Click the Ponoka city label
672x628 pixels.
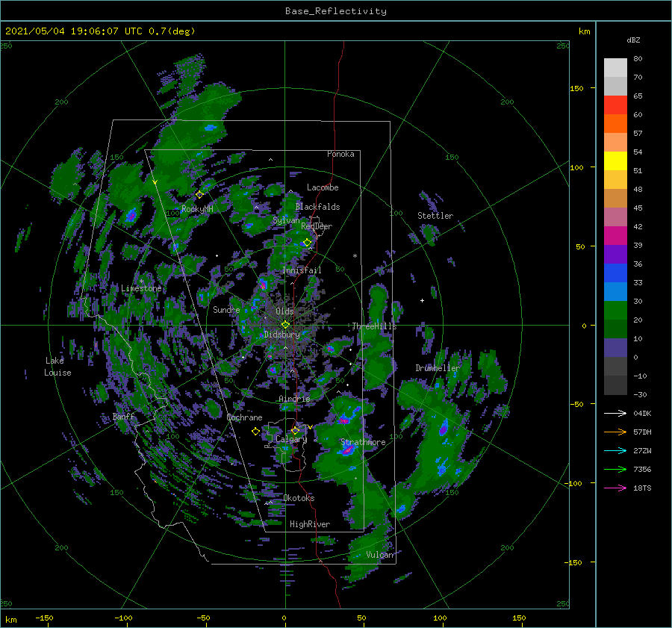[x=340, y=154]
